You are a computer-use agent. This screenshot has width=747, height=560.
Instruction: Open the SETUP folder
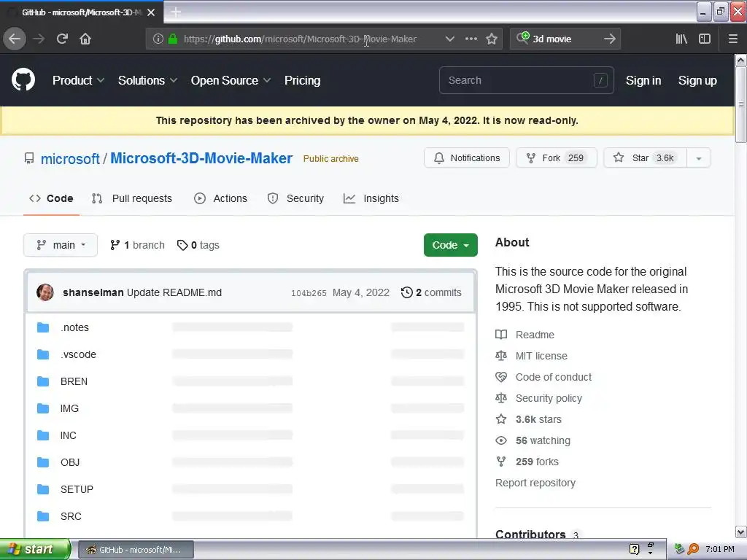point(77,489)
